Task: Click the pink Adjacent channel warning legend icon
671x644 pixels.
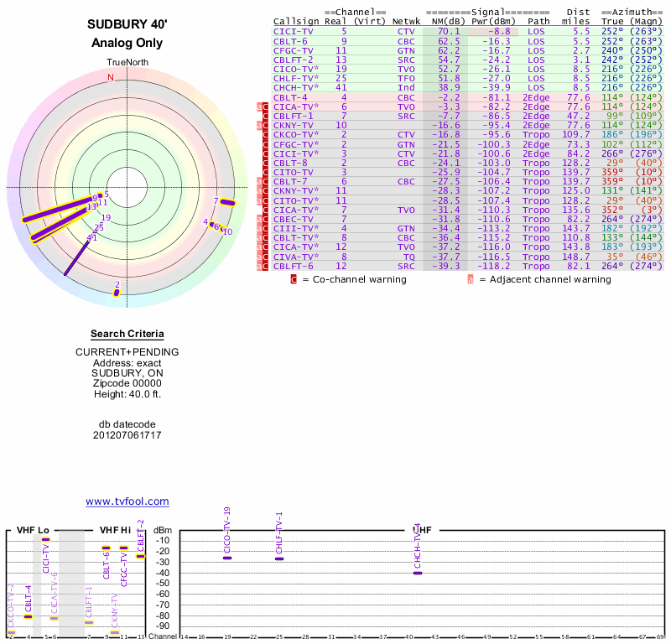Action: coord(471,279)
